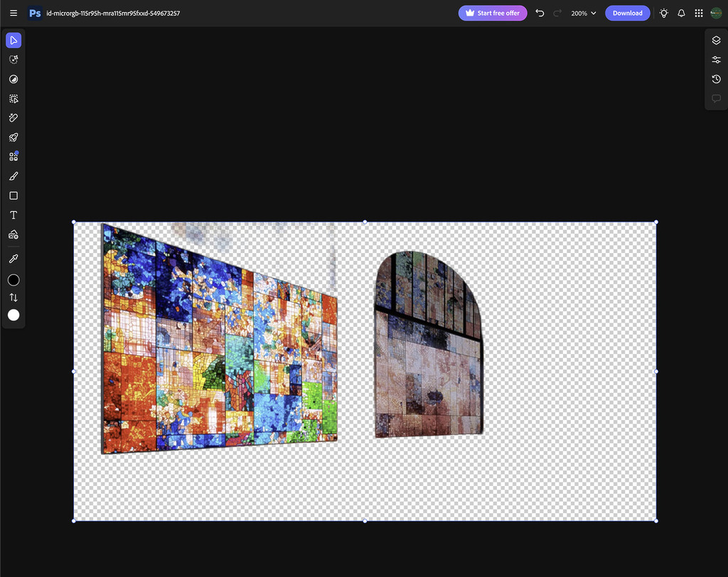
Task: Click the undo arrow
Action: (x=540, y=13)
